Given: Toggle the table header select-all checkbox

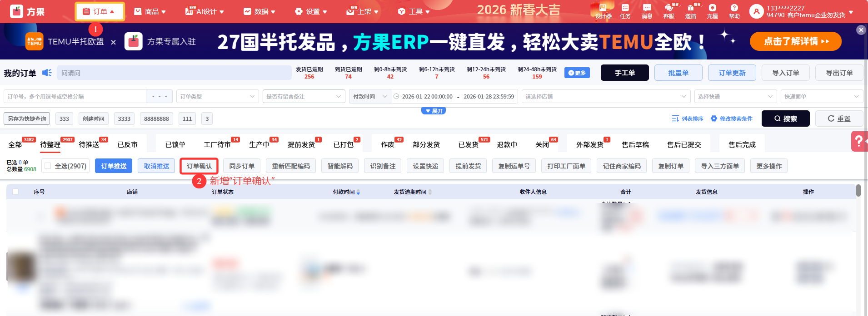Looking at the screenshot, I should pos(15,192).
